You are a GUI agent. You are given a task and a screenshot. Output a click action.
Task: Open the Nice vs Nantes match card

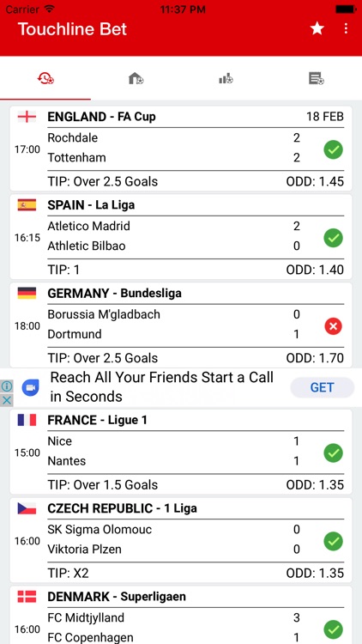pyautogui.click(x=181, y=452)
